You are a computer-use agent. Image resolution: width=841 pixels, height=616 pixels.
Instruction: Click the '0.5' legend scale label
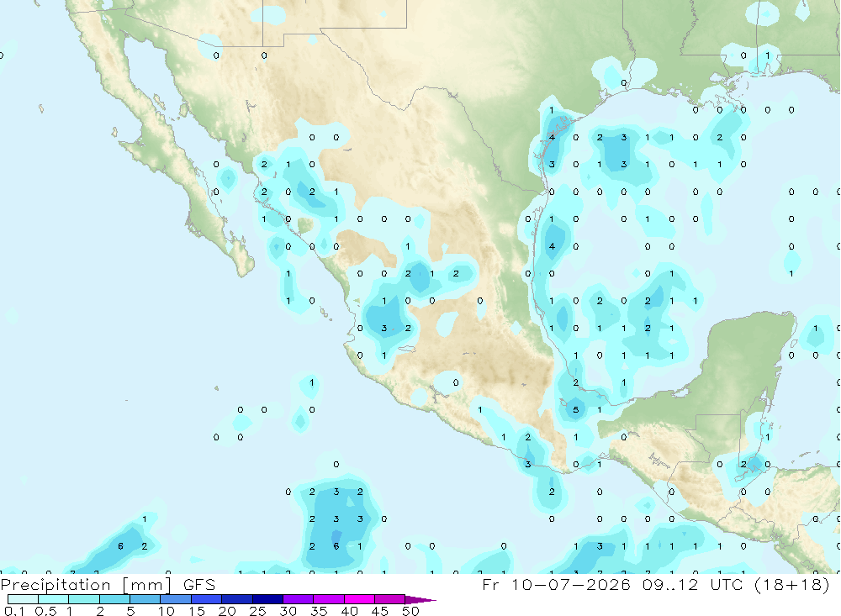click(x=45, y=611)
